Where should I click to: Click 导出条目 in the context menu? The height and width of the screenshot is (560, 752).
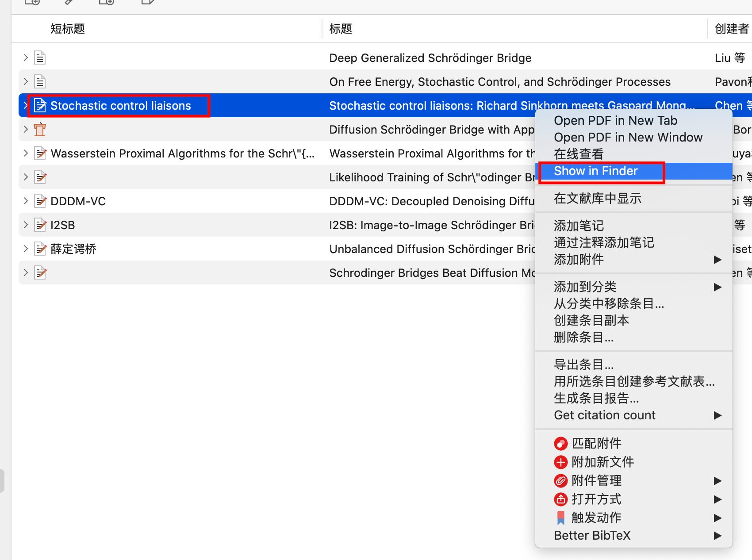click(x=583, y=365)
